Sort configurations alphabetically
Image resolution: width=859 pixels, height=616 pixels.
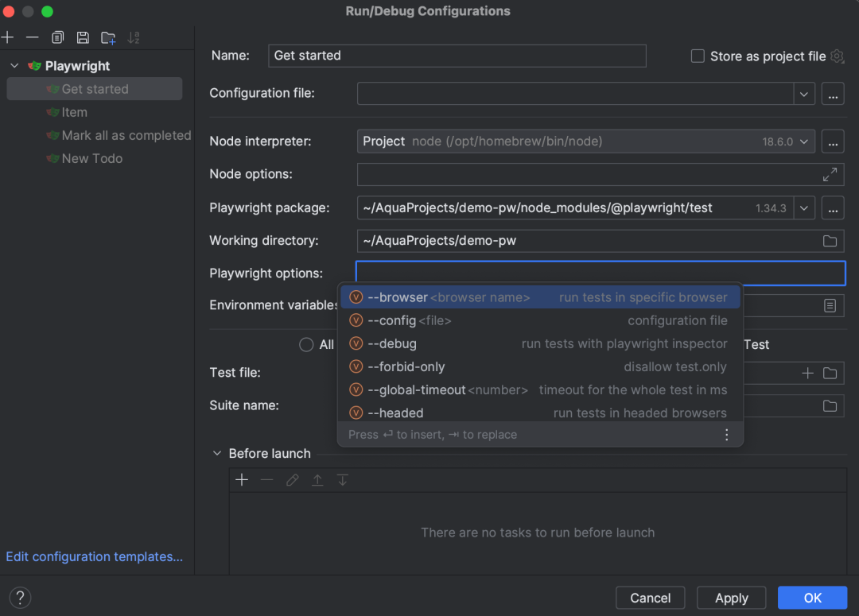pos(134,37)
